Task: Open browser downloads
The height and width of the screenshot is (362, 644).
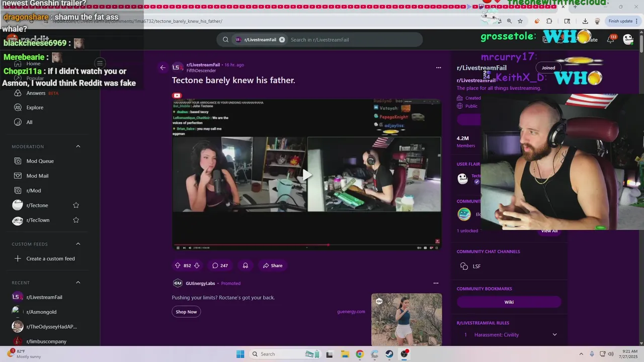Action: point(585,21)
